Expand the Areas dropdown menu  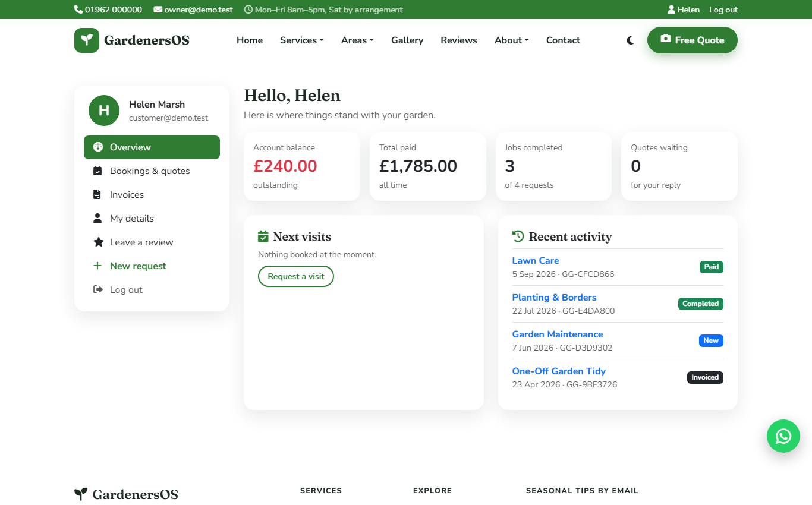357,40
